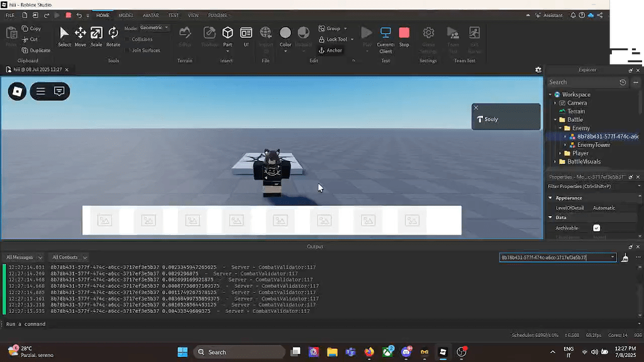Activate the Rotate tool
The width and height of the screenshot is (644, 362).
point(113,35)
